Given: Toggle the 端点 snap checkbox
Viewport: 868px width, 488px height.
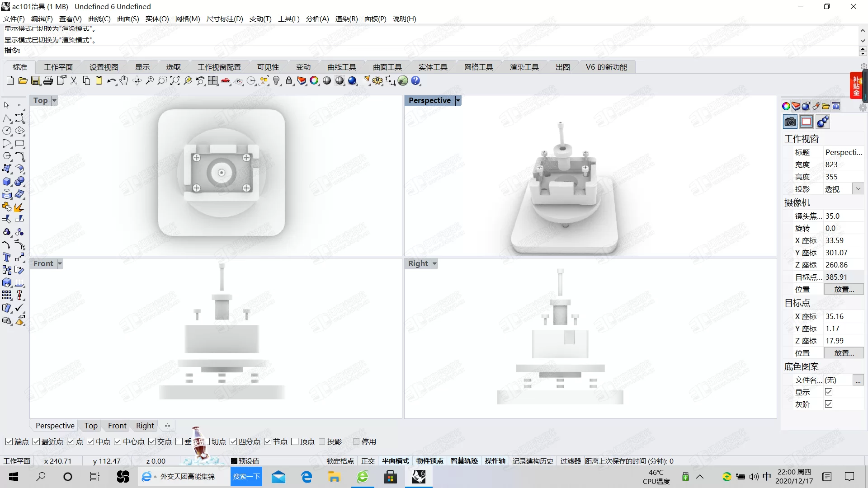Looking at the screenshot, I should (x=9, y=441).
